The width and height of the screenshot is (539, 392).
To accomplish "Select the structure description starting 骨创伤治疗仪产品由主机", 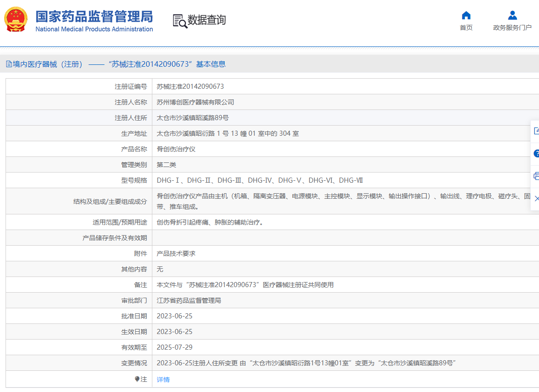I will click(x=343, y=202).
